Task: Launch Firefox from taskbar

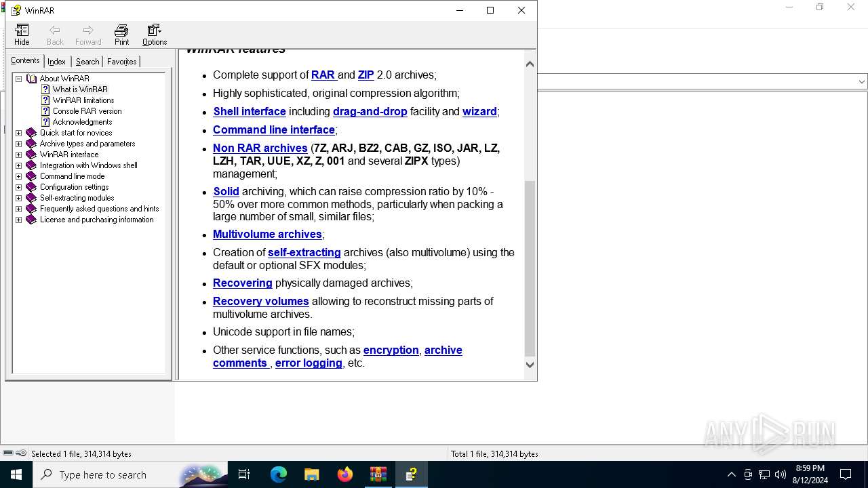Action: (x=345, y=474)
